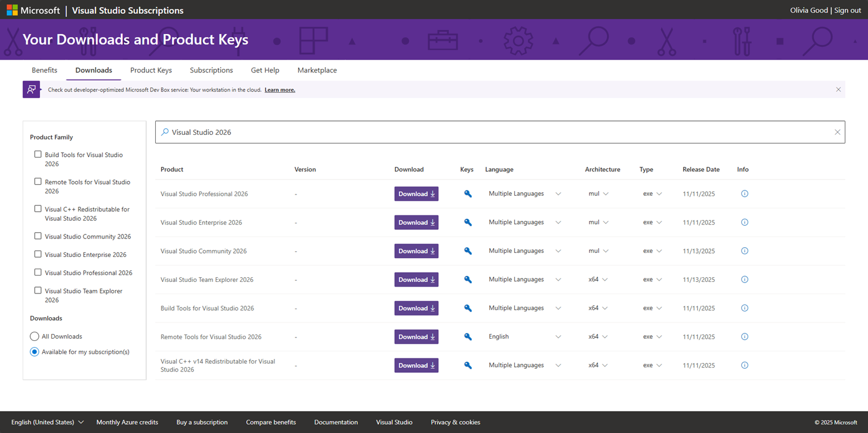
Task: Enable the Visual Studio Enterprise 2026 filter
Action: point(38,254)
